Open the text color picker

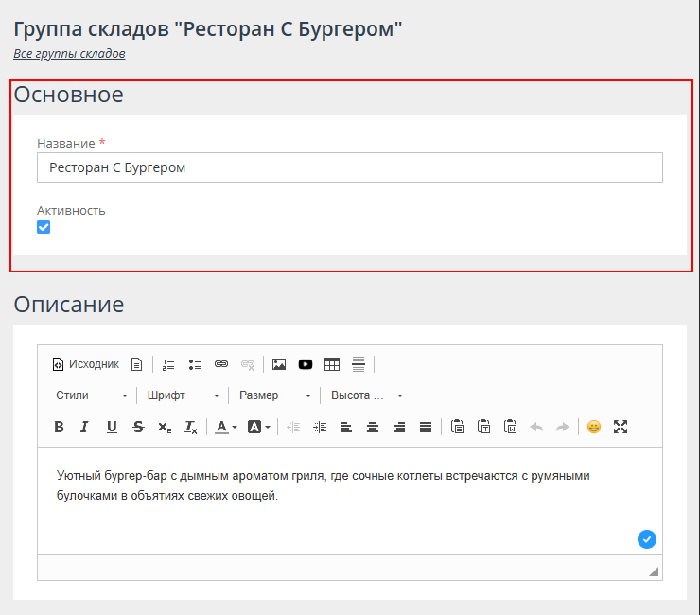coord(226,428)
